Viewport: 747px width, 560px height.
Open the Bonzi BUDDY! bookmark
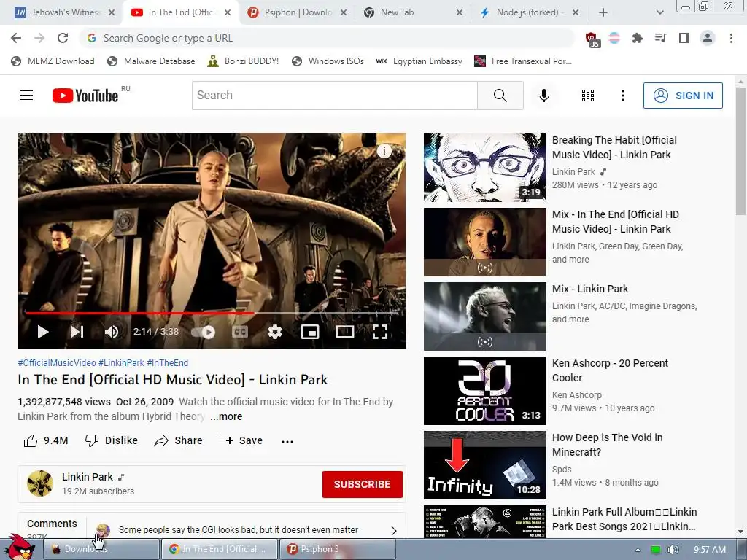coord(243,61)
